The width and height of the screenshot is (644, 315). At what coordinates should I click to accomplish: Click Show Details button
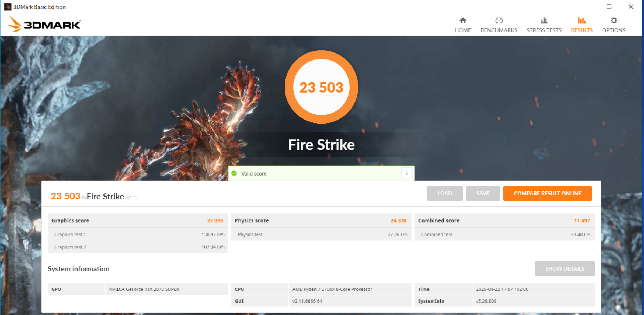[565, 268]
